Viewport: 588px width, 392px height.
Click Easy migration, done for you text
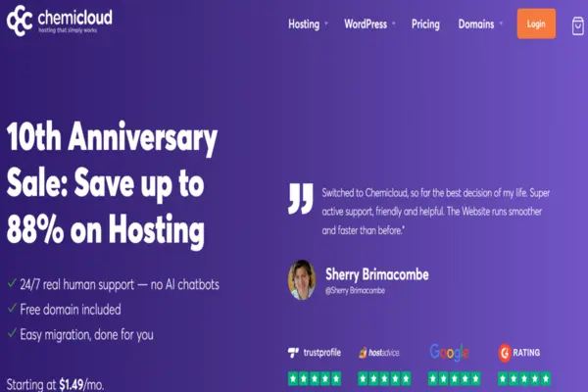[x=86, y=334]
